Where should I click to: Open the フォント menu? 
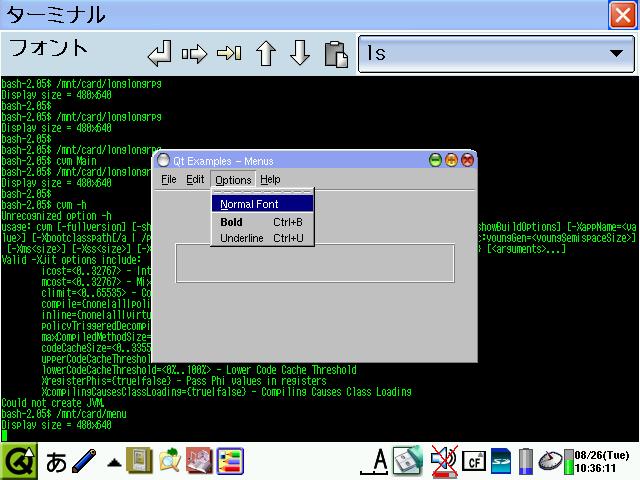click(x=48, y=48)
